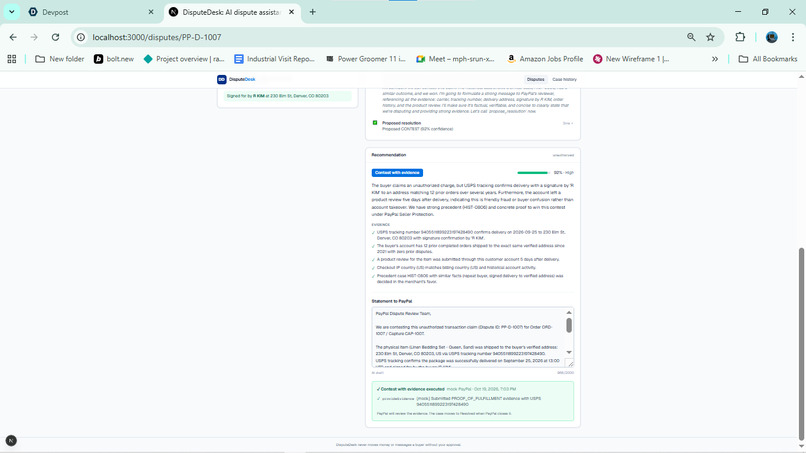Open a new browser tab
This screenshot has width=806, height=453.
point(313,12)
